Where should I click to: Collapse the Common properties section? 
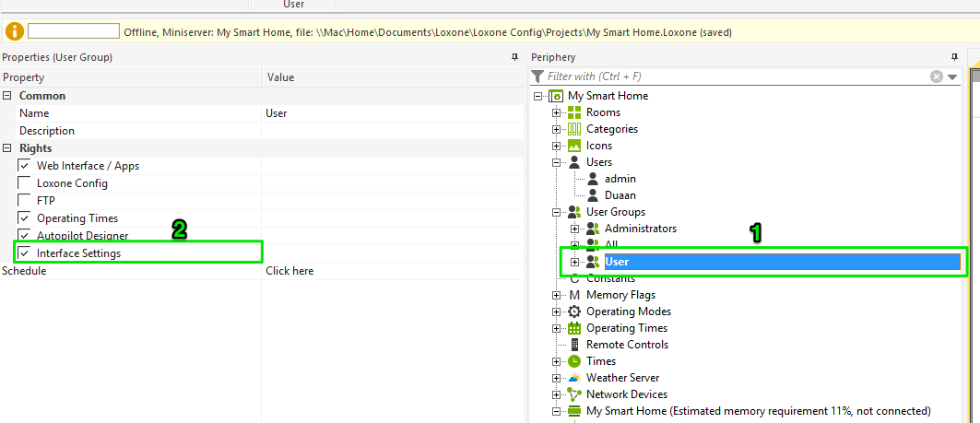[7, 96]
